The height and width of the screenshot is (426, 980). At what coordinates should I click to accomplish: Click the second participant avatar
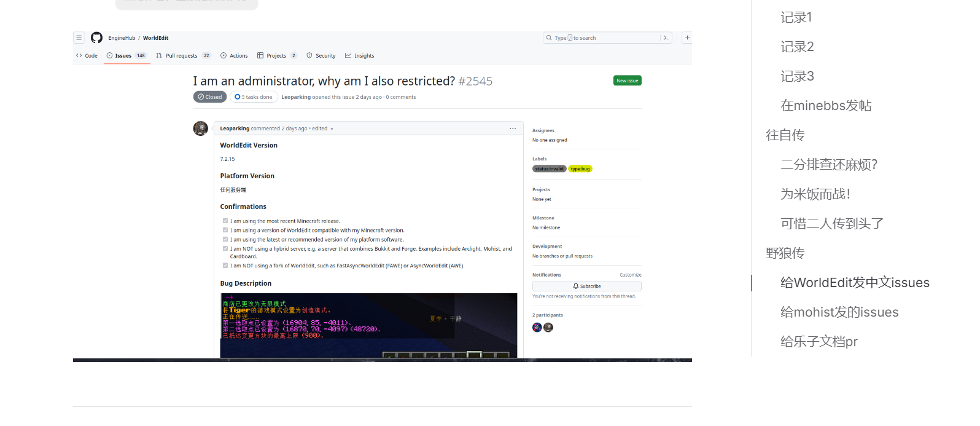tap(548, 328)
